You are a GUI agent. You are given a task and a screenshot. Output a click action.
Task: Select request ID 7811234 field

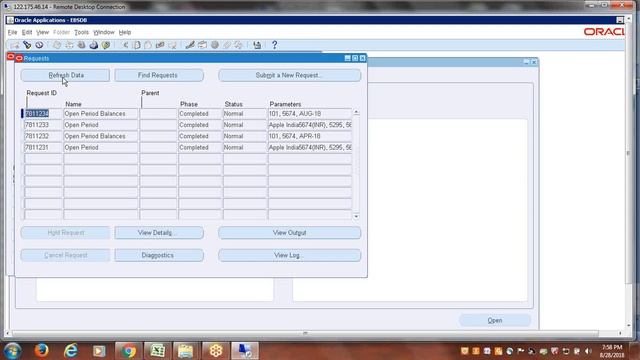pos(42,113)
